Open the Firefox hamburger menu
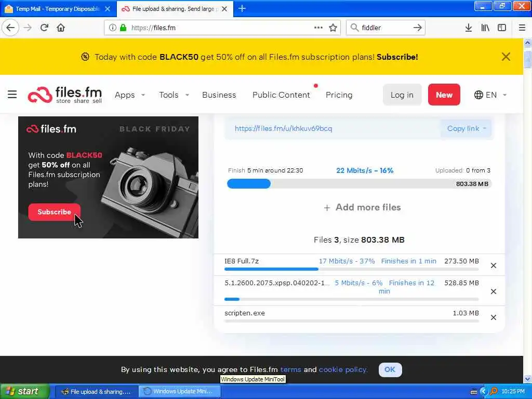The image size is (532, 399). (522, 28)
